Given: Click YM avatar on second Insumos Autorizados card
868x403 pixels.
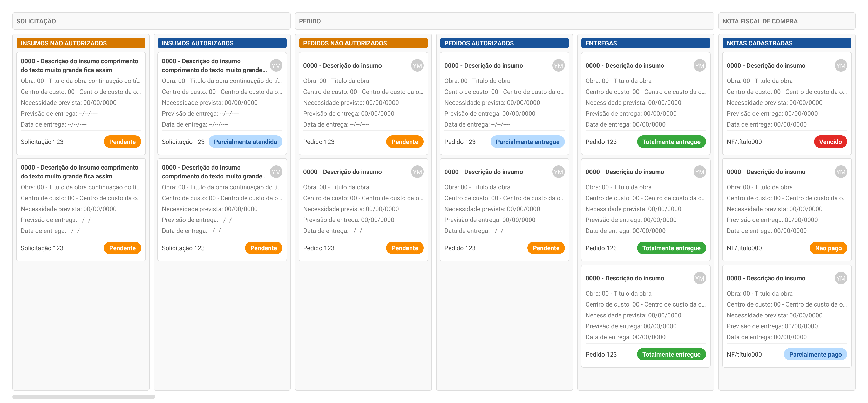Looking at the screenshot, I should tap(276, 172).
